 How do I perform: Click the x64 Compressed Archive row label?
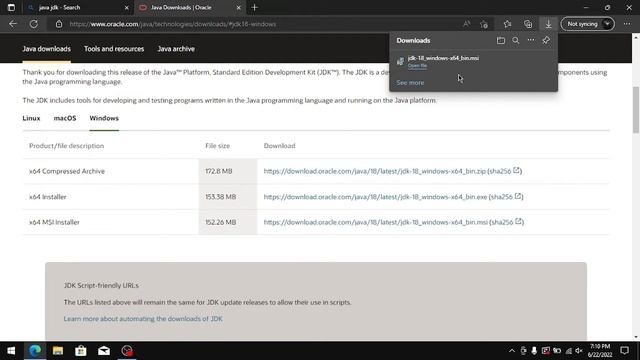(67, 171)
